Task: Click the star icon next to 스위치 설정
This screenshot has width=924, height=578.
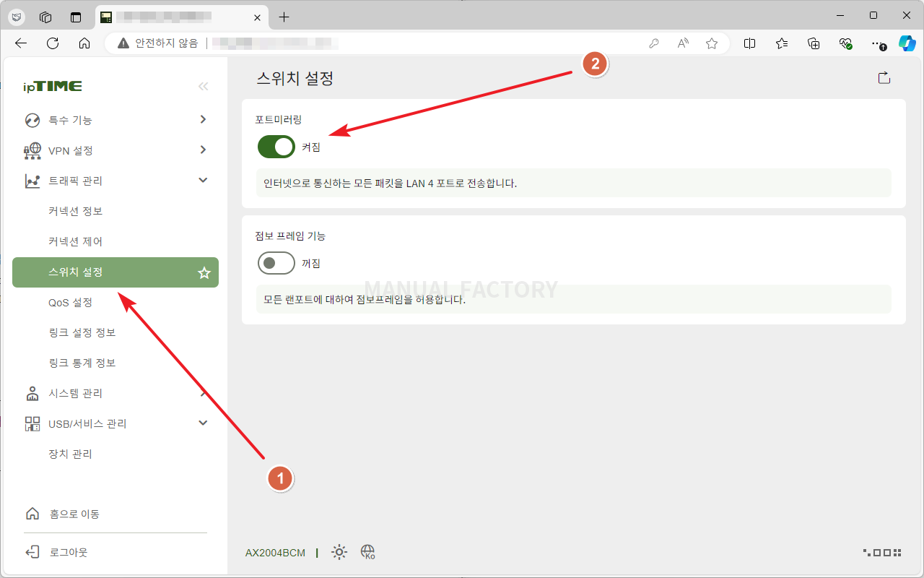Action: 204,272
